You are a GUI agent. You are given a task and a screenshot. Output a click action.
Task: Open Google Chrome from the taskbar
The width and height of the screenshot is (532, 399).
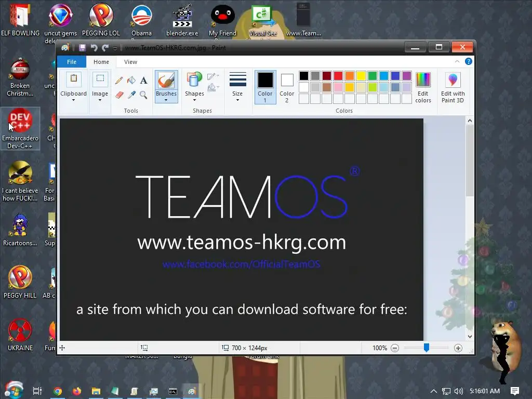58,391
